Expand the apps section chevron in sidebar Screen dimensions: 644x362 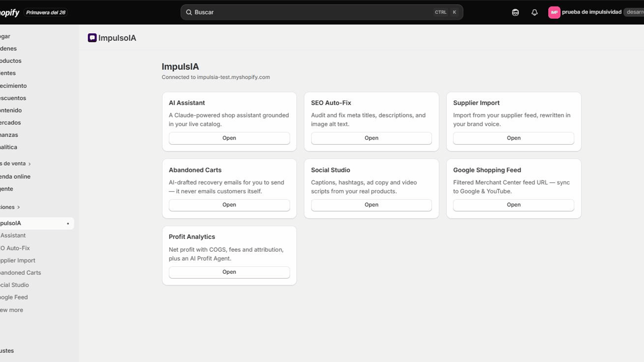(19, 208)
